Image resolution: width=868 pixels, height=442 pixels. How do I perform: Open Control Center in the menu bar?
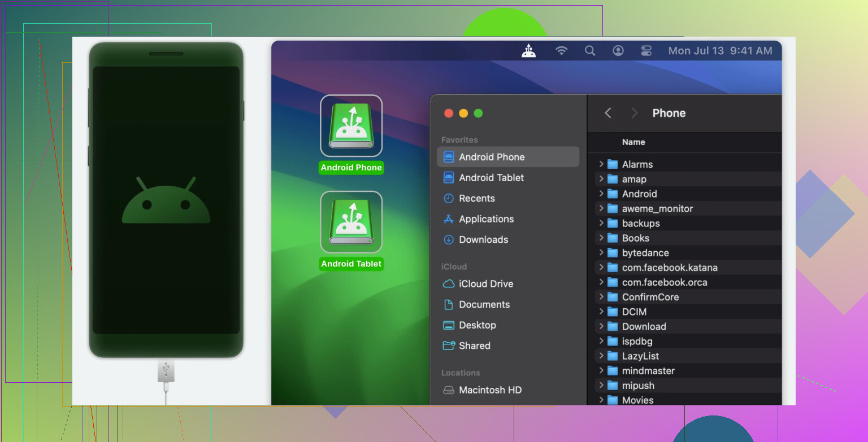point(646,51)
